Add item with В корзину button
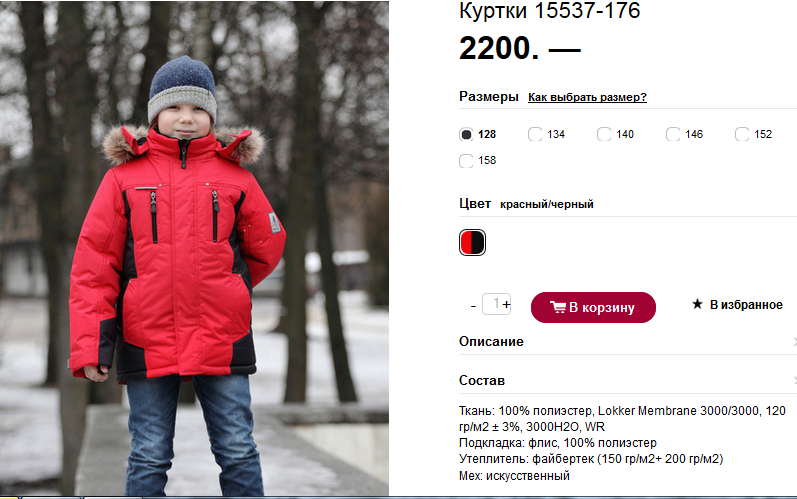The height and width of the screenshot is (499, 797). click(x=593, y=307)
